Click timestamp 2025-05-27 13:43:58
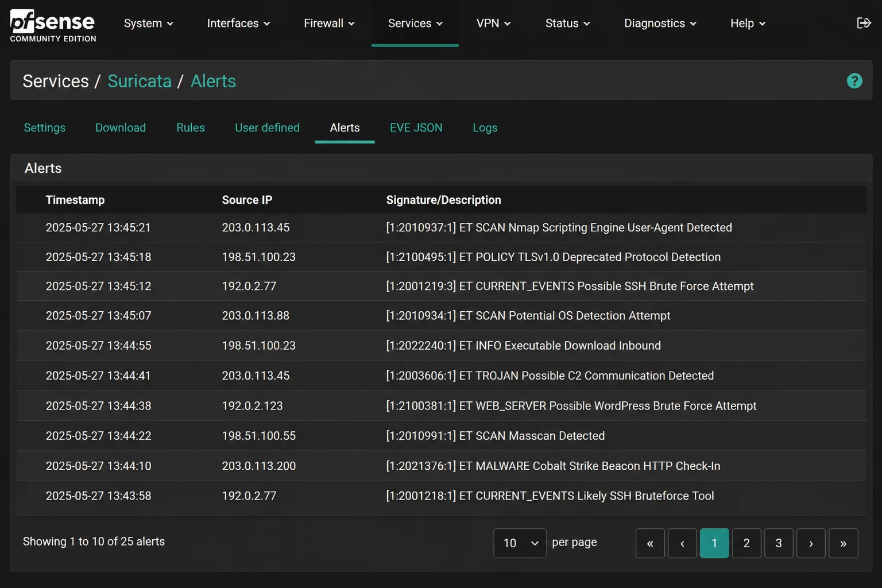Screen dimensions: 882x588 coord(98,496)
